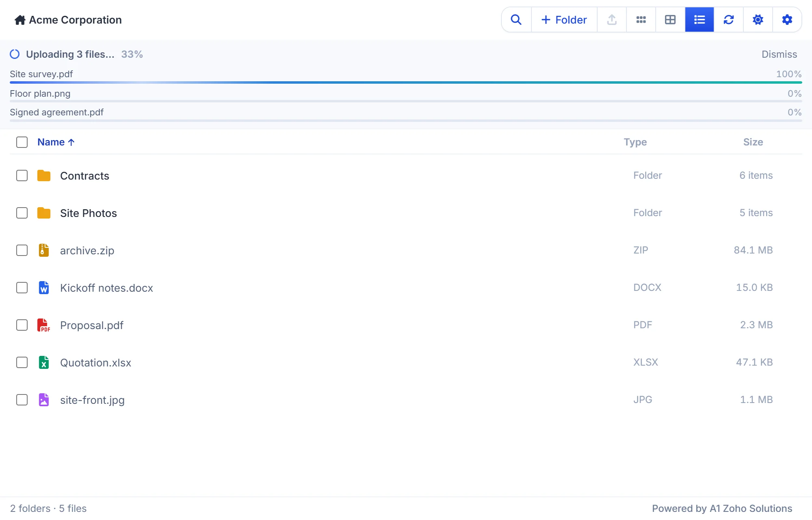Viewport: 812px width, 520px height.
Task: Sort by the Type column header
Action: [635, 142]
